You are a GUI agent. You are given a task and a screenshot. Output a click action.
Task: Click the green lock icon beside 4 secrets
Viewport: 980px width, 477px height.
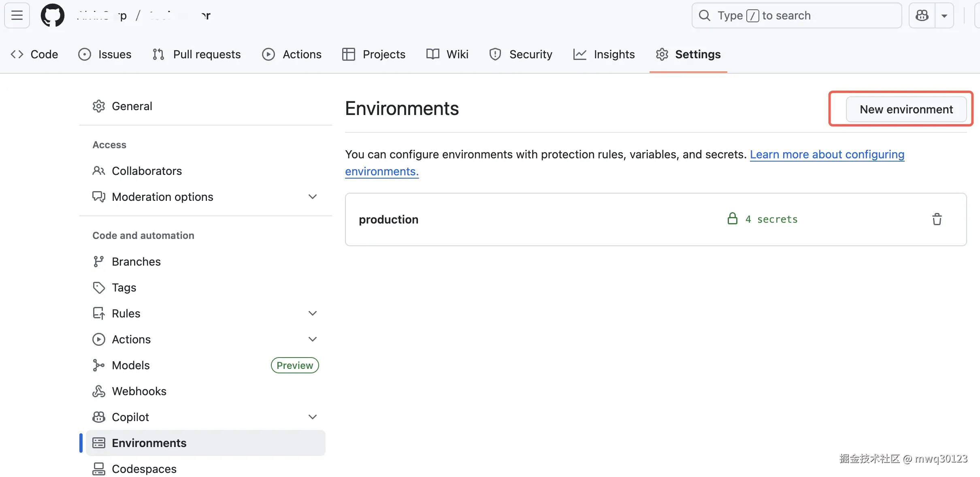pos(732,219)
